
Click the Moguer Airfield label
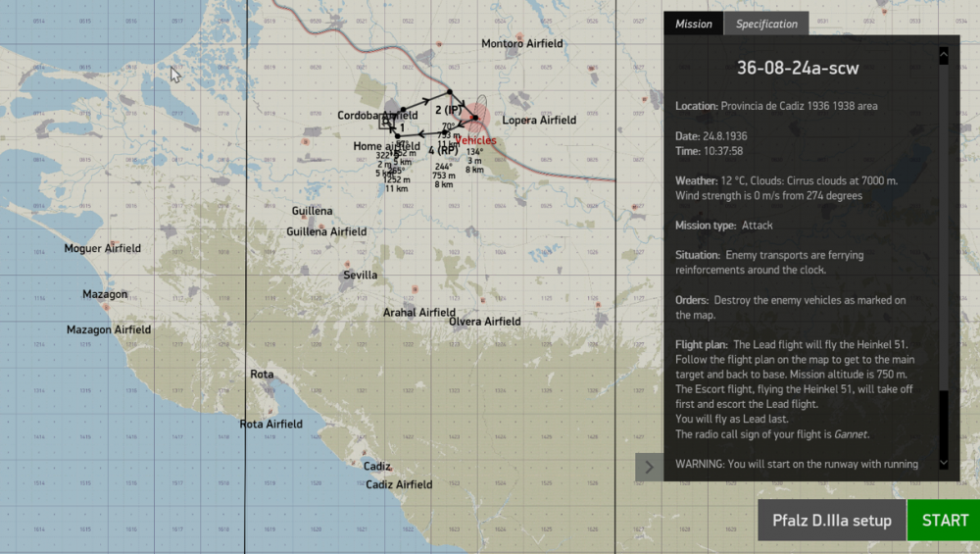(103, 248)
